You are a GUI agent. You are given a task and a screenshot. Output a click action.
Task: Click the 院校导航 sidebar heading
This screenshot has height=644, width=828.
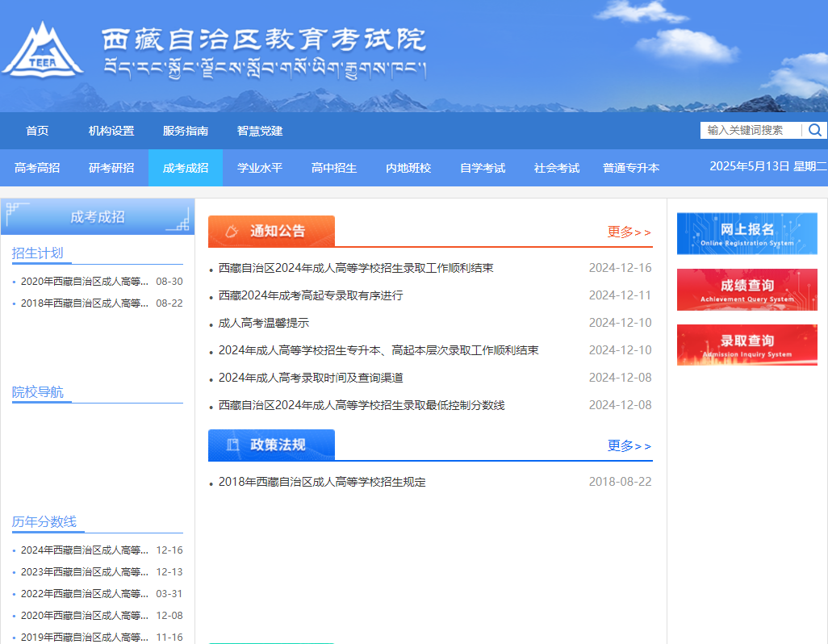pyautogui.click(x=36, y=392)
